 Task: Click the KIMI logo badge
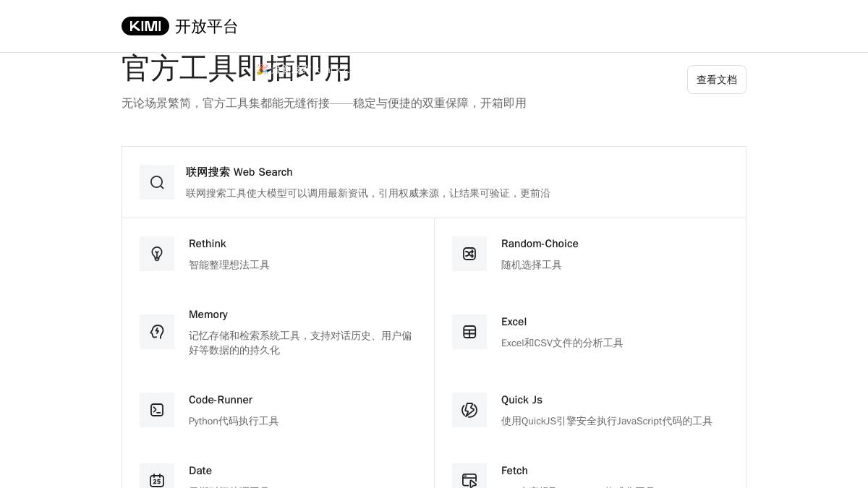pyautogui.click(x=145, y=26)
